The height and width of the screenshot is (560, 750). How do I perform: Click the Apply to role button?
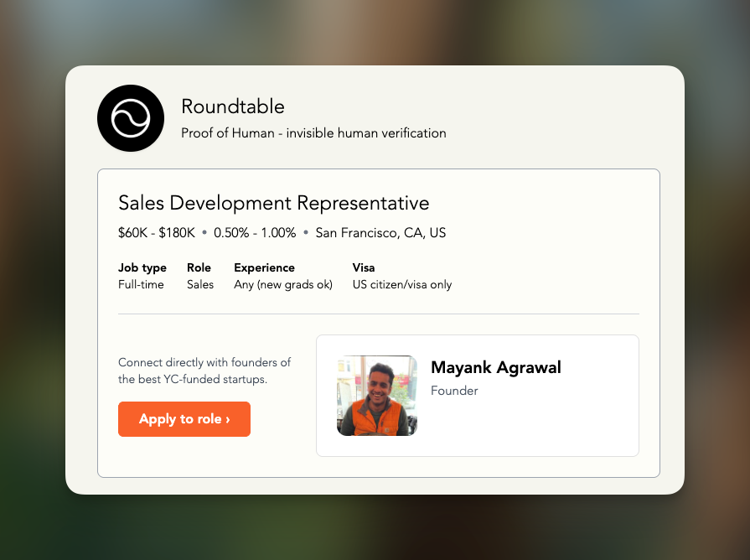click(x=184, y=419)
